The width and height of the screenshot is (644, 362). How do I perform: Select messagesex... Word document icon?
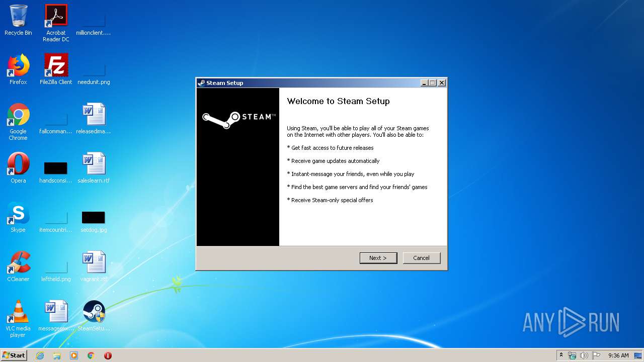pos(56,316)
